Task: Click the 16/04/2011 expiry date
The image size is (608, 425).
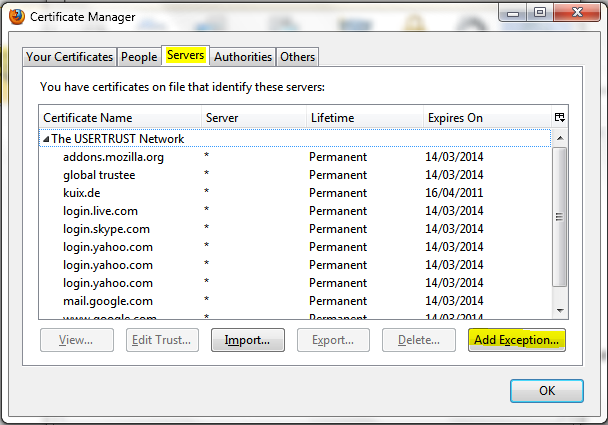Action: 454,193
